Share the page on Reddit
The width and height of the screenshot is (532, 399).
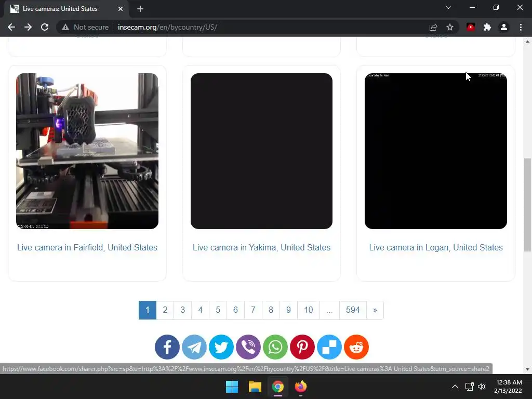[356, 347]
